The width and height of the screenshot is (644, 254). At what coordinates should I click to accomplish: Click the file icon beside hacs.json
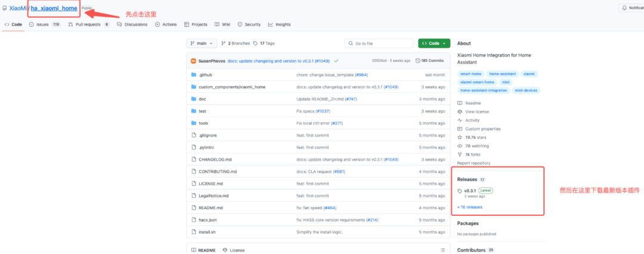194,220
